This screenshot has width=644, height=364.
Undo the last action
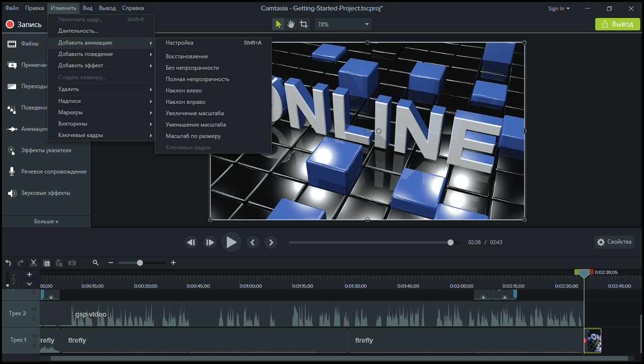8,263
